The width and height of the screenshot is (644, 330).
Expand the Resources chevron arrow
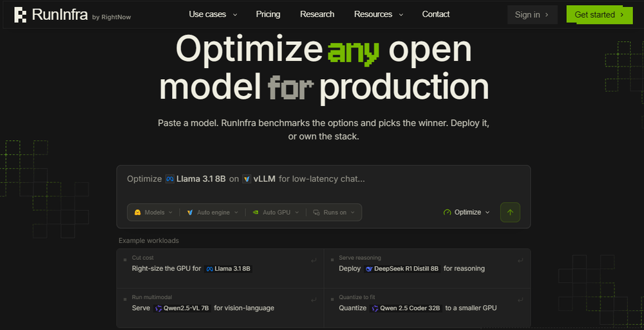point(401,15)
